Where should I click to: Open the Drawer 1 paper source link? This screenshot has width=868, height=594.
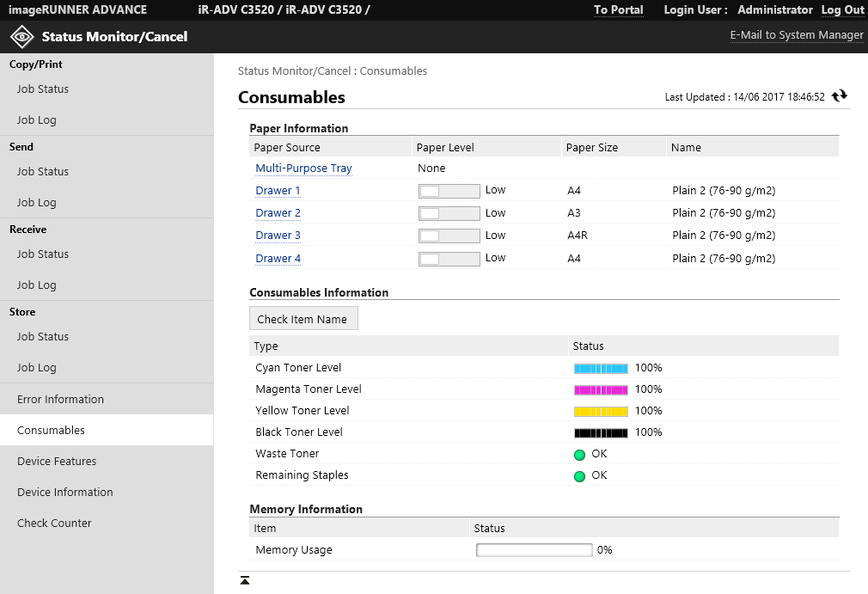pyautogui.click(x=278, y=191)
